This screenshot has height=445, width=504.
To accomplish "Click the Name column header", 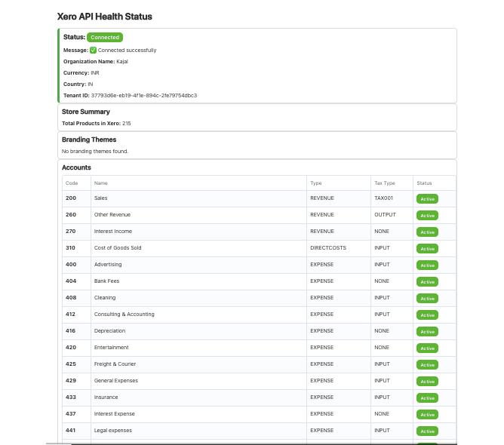I will pos(100,183).
